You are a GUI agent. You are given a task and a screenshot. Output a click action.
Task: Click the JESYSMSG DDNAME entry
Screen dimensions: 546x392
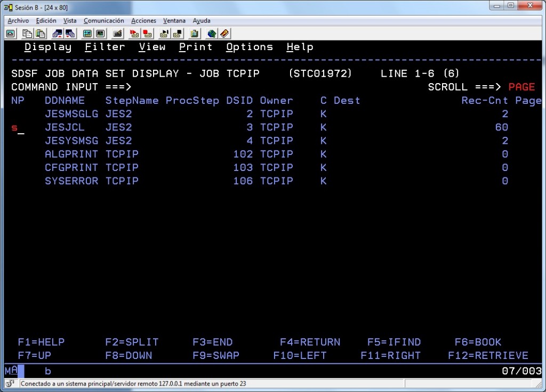71,141
